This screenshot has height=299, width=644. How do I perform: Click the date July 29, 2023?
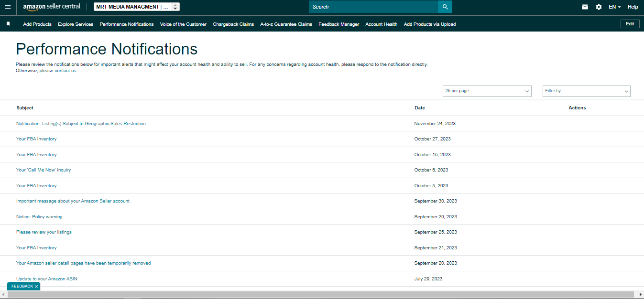coord(428,279)
